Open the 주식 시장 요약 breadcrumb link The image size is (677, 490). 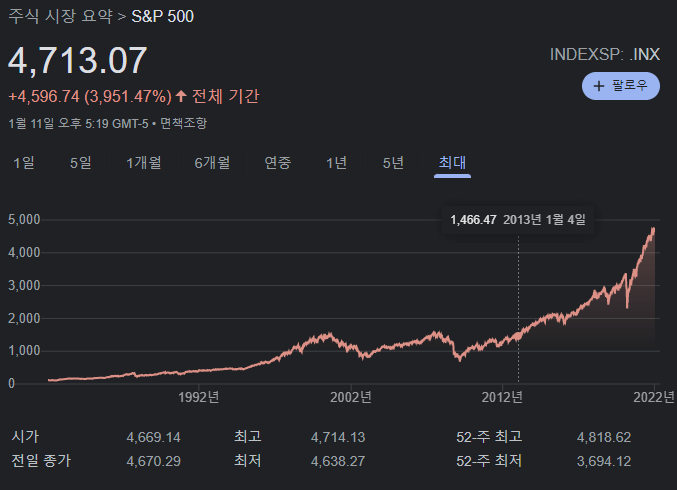60,16
